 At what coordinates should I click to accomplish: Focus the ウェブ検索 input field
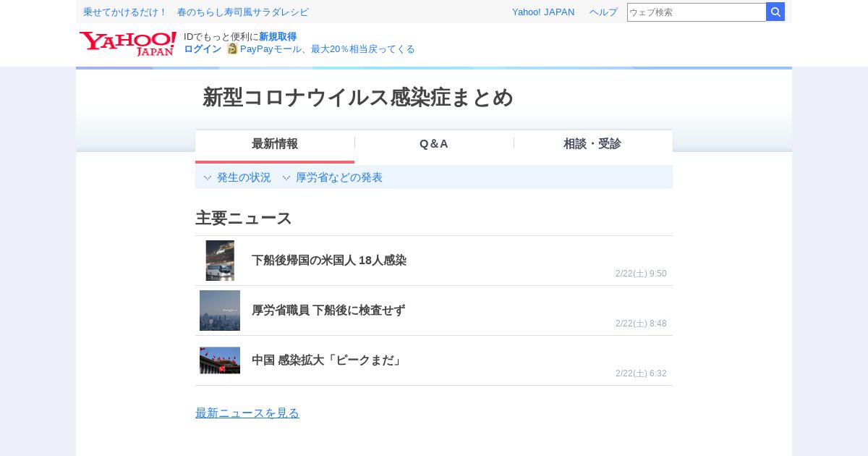[x=697, y=12]
